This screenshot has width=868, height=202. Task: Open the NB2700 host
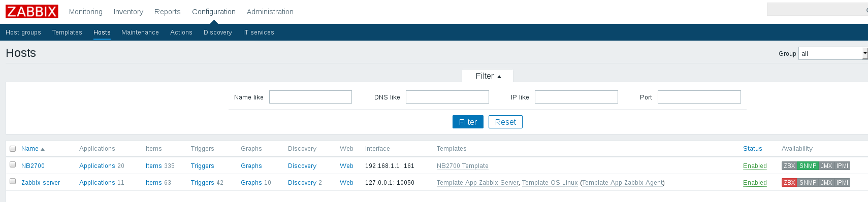tap(33, 166)
